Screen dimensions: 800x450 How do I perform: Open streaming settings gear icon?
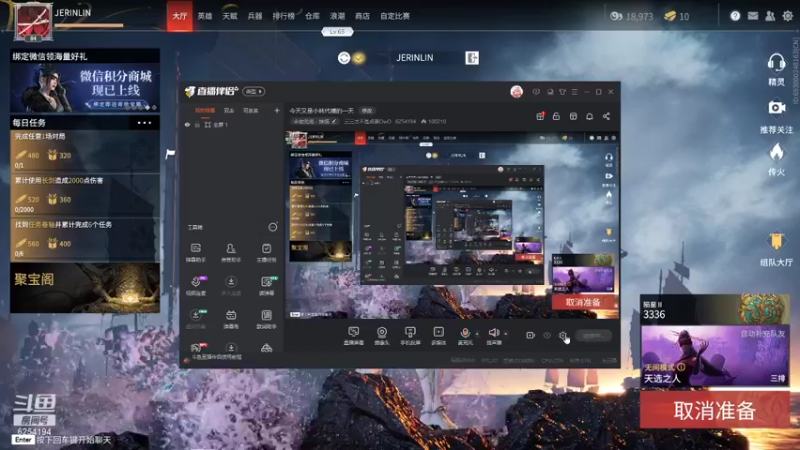click(563, 335)
